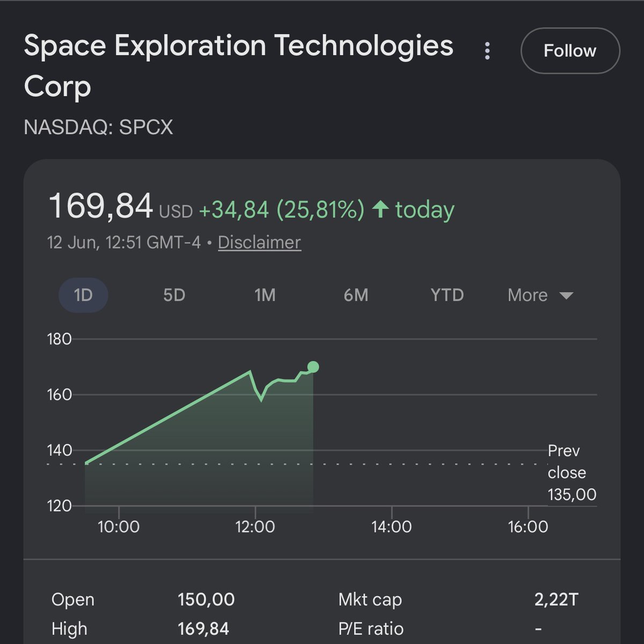Image resolution: width=644 pixels, height=644 pixels.
Task: Click the green current-price dot on chart
Action: (313, 367)
